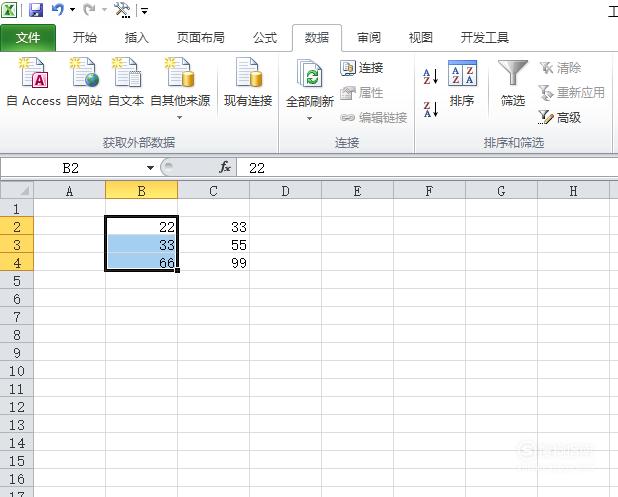The image size is (618, 497).
Task: Click the fill handle of selection
Action: coord(178,270)
